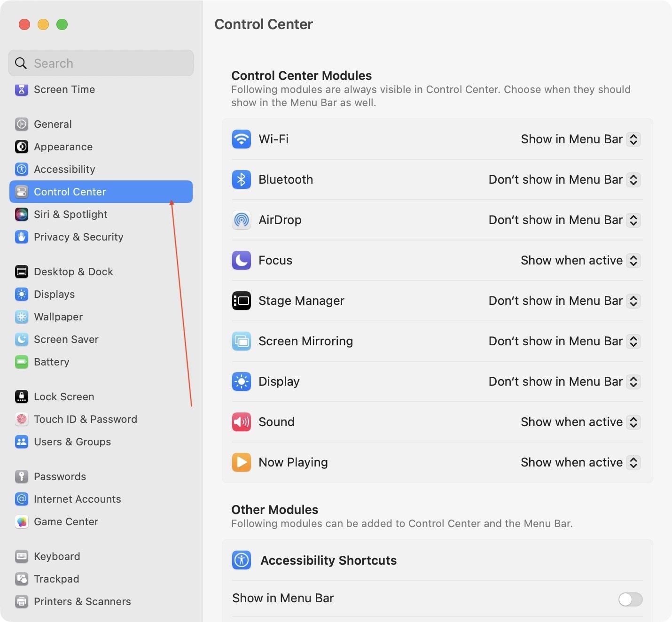Screen dimensions: 672x622
Task: Click the Bluetooth module icon
Action: click(x=241, y=179)
